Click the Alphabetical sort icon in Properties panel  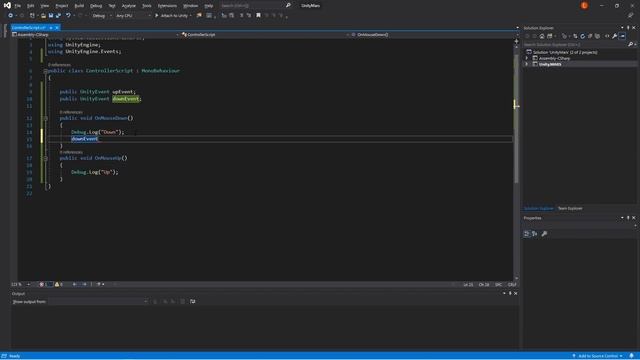(x=534, y=234)
